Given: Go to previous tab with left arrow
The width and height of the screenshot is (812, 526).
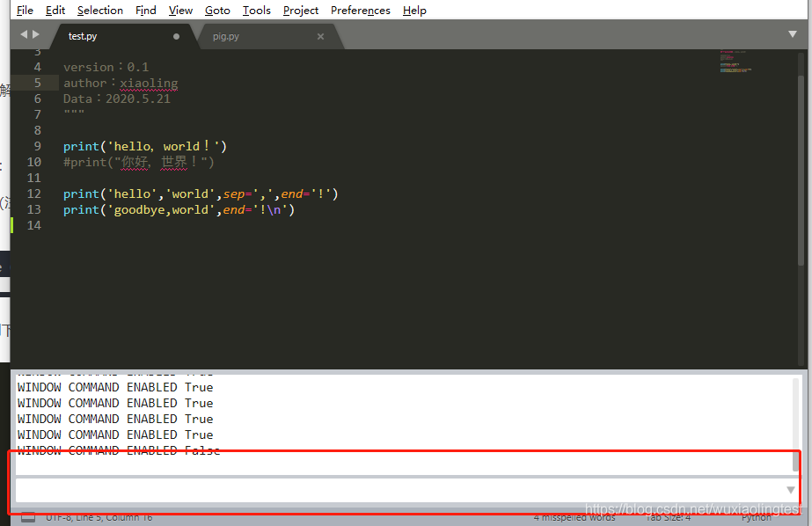Looking at the screenshot, I should coord(23,34).
